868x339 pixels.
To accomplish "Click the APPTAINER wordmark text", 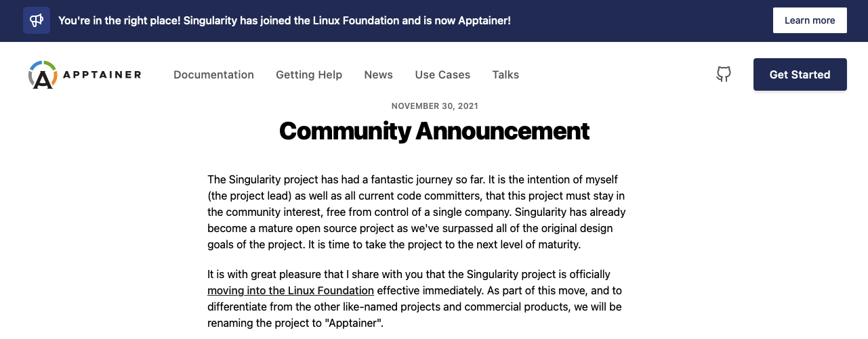I will [102, 74].
